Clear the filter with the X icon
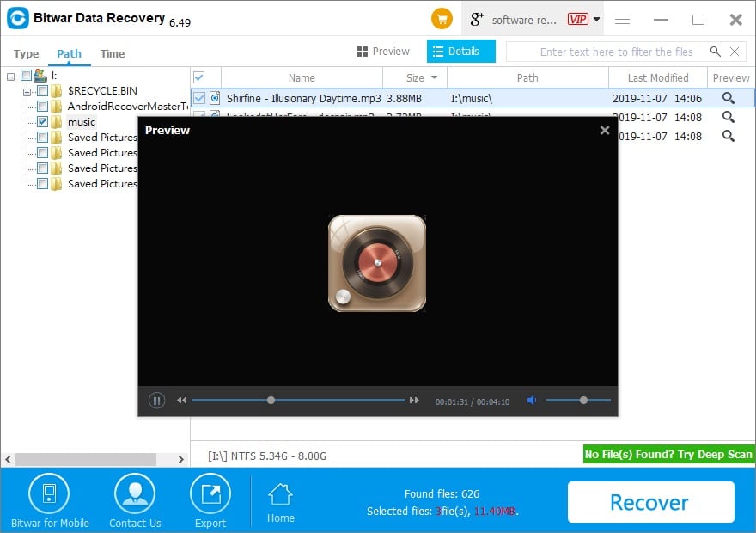 click(x=735, y=51)
